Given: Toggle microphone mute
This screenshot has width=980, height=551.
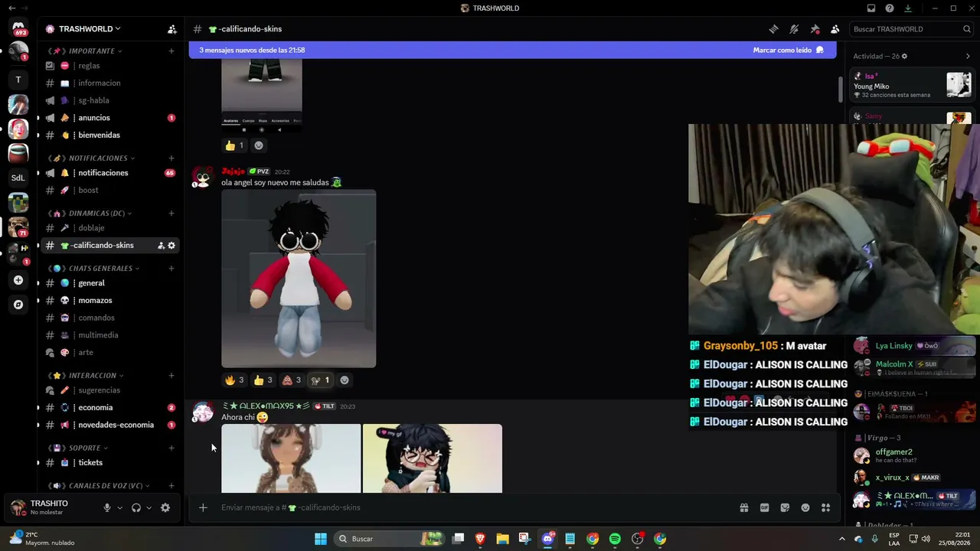Looking at the screenshot, I should click(106, 507).
